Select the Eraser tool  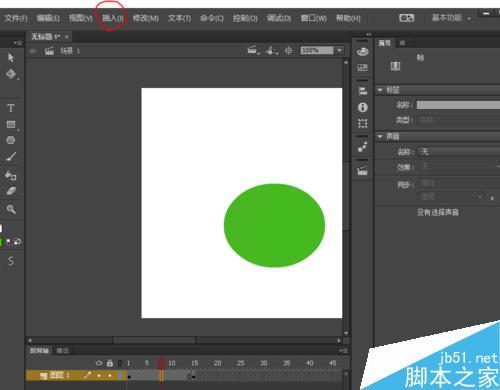[11, 191]
